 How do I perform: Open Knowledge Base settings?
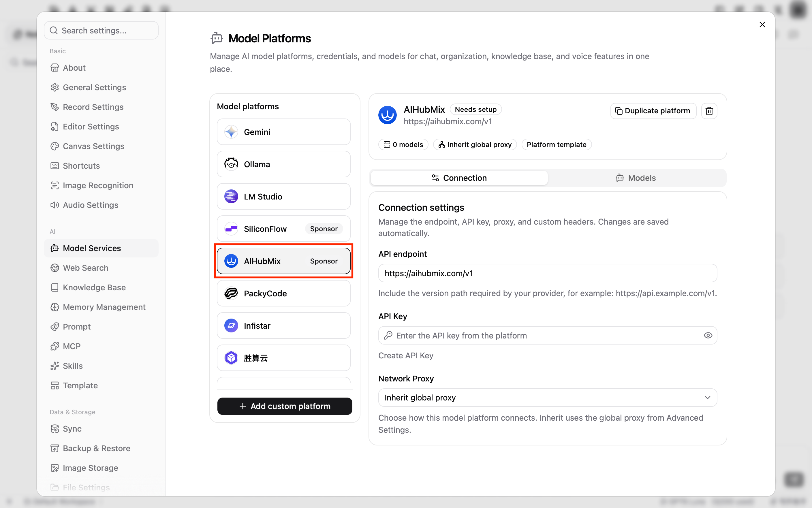101,287
